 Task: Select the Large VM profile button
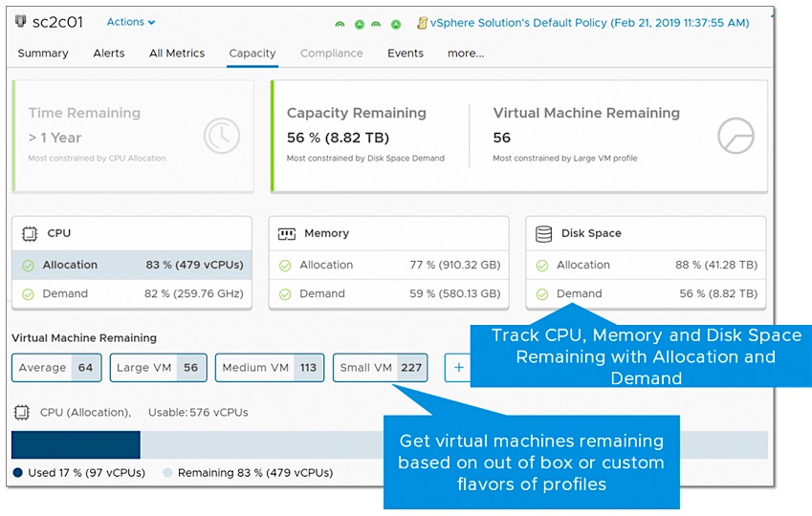tap(157, 368)
